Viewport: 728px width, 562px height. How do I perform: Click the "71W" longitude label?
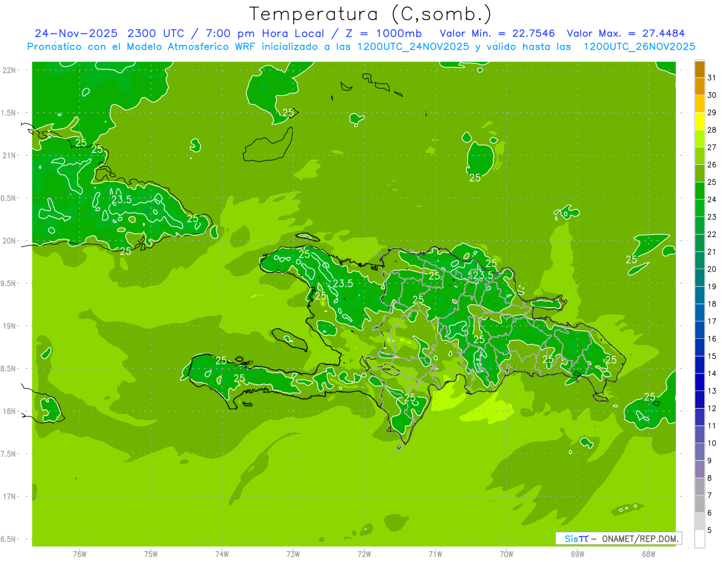(435, 554)
